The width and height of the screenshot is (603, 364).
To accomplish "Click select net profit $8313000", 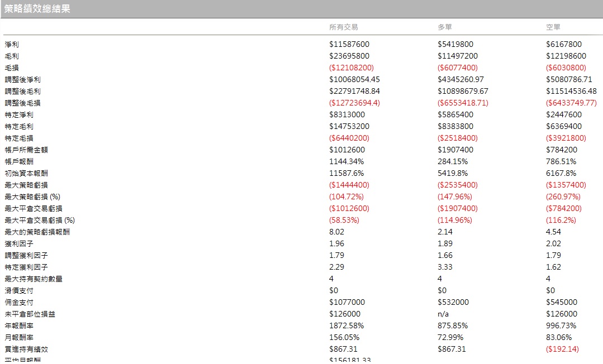I will [347, 114].
